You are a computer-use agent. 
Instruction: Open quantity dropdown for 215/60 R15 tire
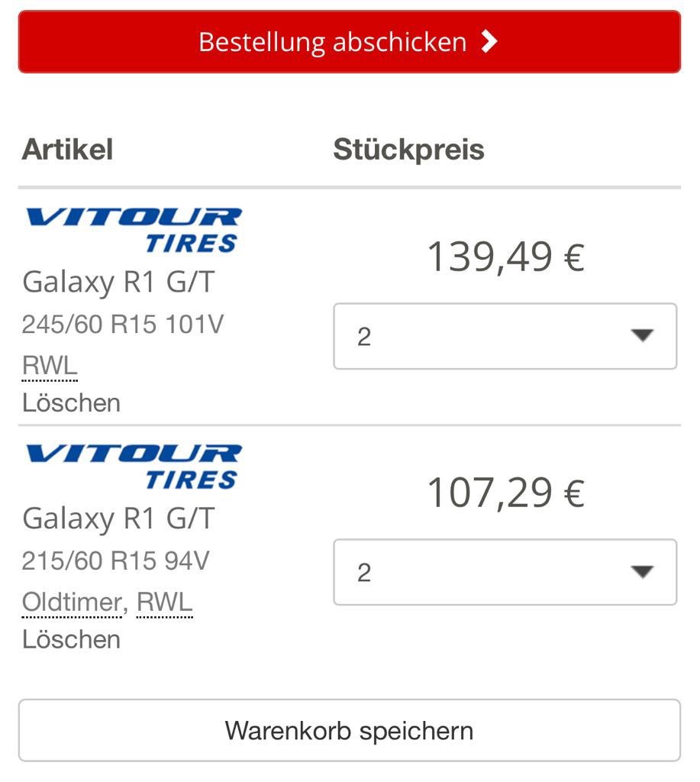tap(505, 572)
